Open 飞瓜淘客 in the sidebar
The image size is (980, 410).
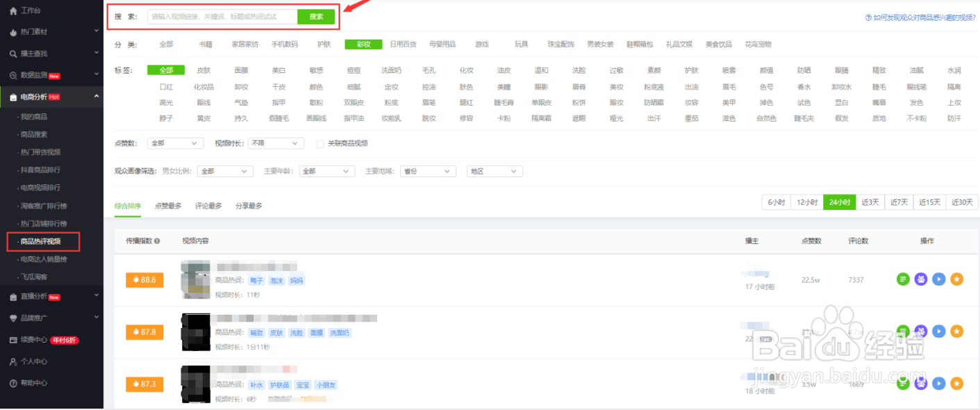point(34,277)
